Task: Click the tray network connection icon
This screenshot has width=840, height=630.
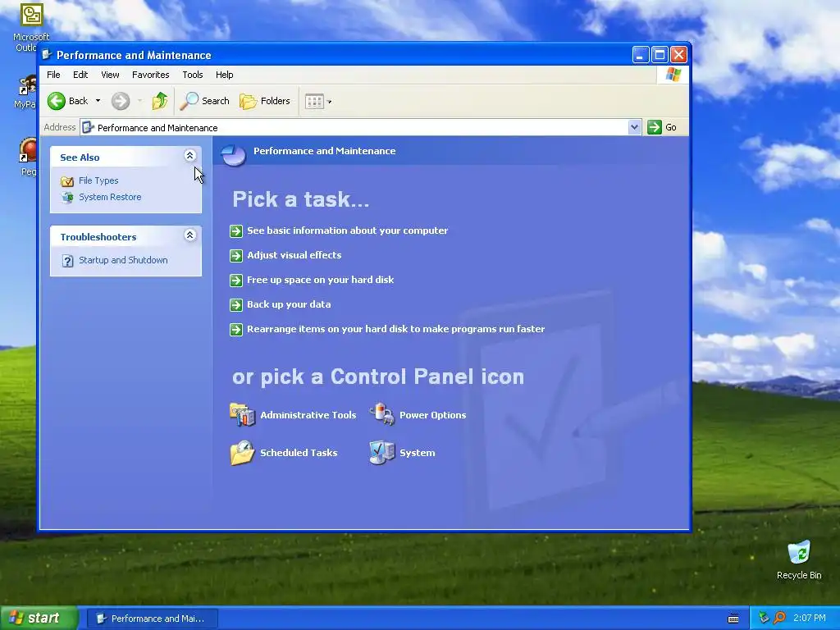Action: click(764, 619)
